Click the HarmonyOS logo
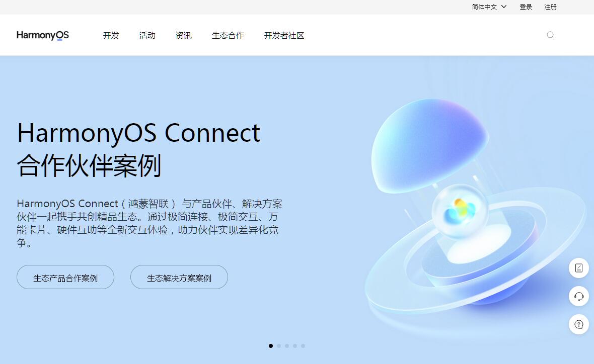Viewport: 594px width, 364px height. click(42, 35)
